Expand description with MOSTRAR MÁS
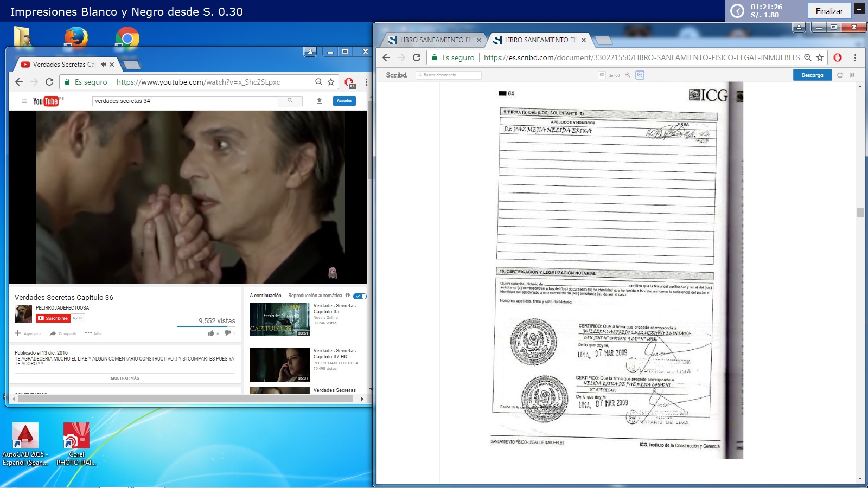The width and height of the screenshot is (868, 488). (125, 378)
